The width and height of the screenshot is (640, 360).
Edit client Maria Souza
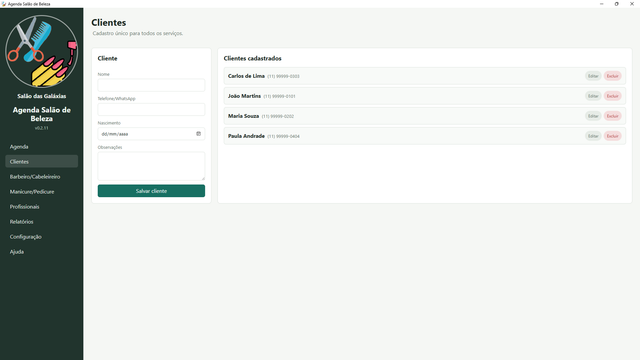click(x=593, y=116)
